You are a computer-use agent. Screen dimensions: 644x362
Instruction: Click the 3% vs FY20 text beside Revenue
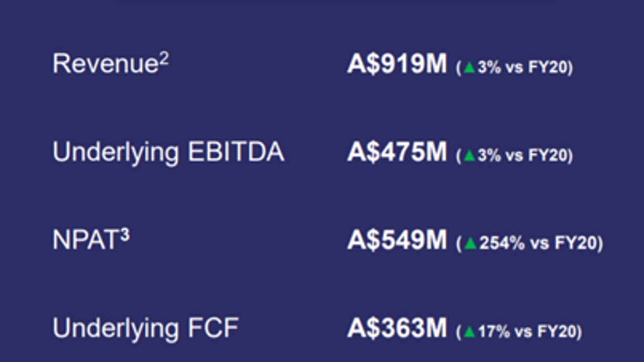click(x=523, y=68)
